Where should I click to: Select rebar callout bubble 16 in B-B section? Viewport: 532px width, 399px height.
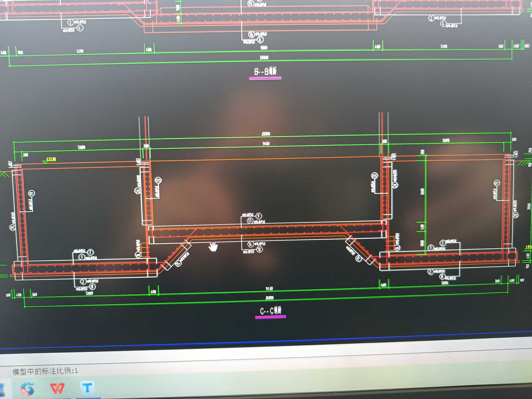tap(251, 34)
